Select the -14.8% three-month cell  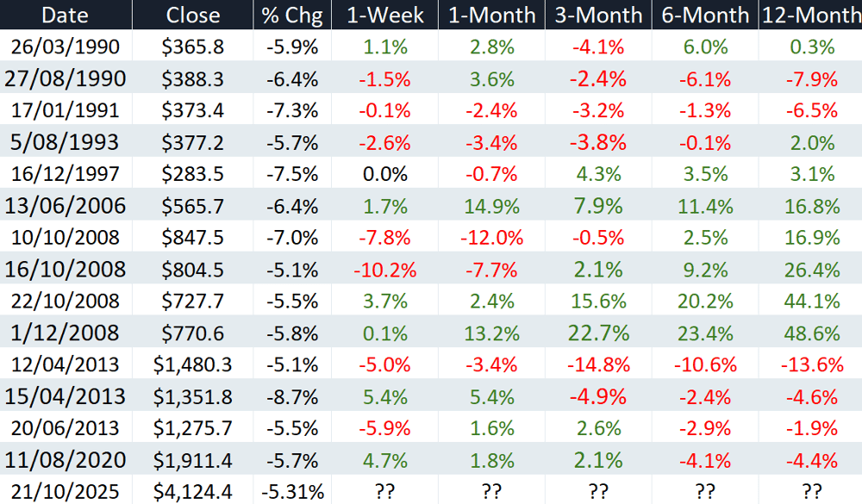tap(598, 364)
